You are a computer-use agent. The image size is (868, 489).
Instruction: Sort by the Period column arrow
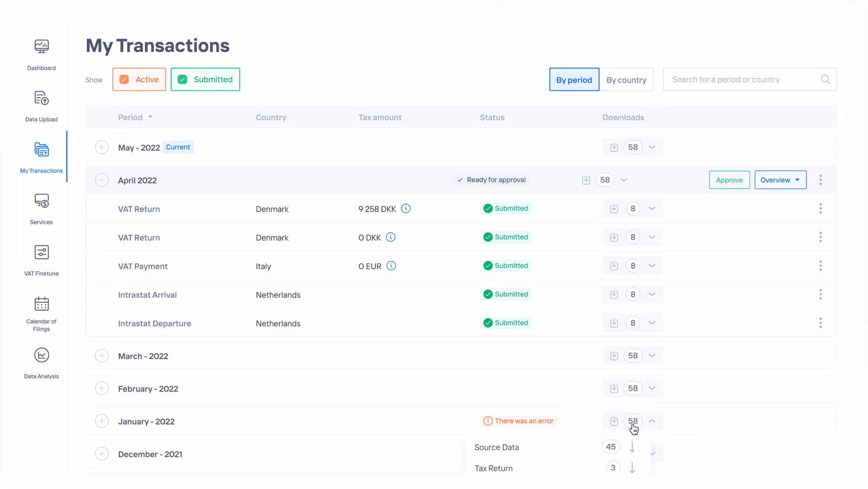(150, 117)
